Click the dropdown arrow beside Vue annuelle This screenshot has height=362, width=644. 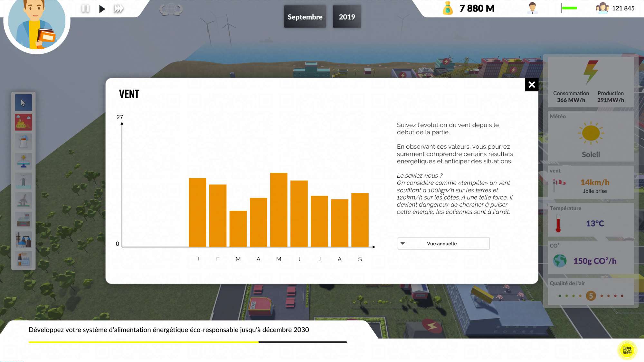[x=402, y=244]
